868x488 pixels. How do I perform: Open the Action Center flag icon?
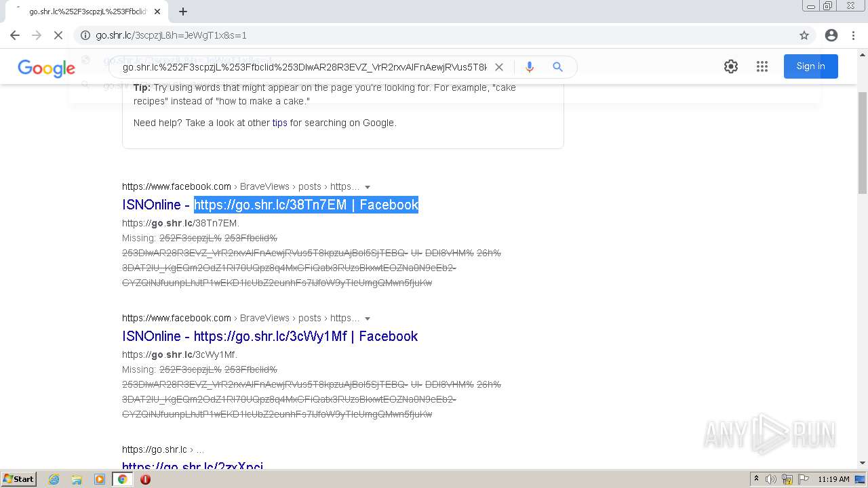(x=804, y=479)
